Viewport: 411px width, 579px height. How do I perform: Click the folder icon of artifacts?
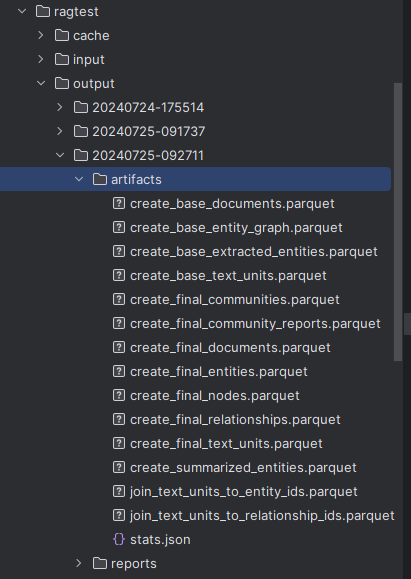(x=100, y=179)
